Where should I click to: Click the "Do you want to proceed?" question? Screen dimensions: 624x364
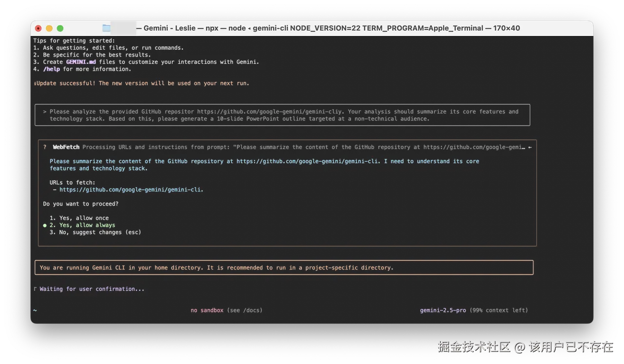[80, 204]
